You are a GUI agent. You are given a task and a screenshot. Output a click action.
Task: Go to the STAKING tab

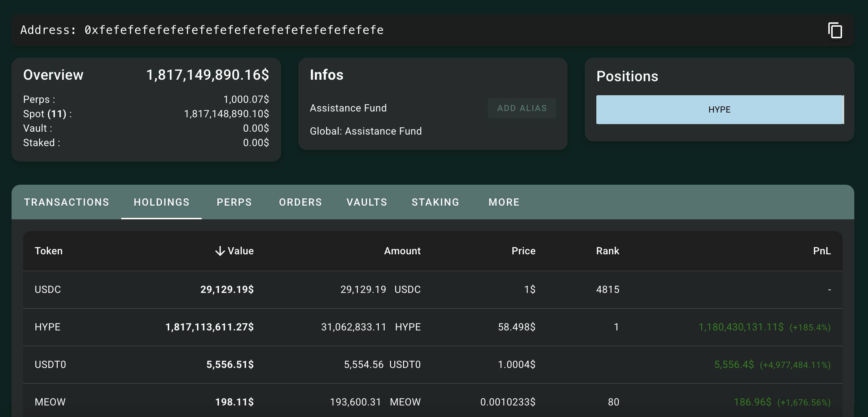click(x=435, y=202)
